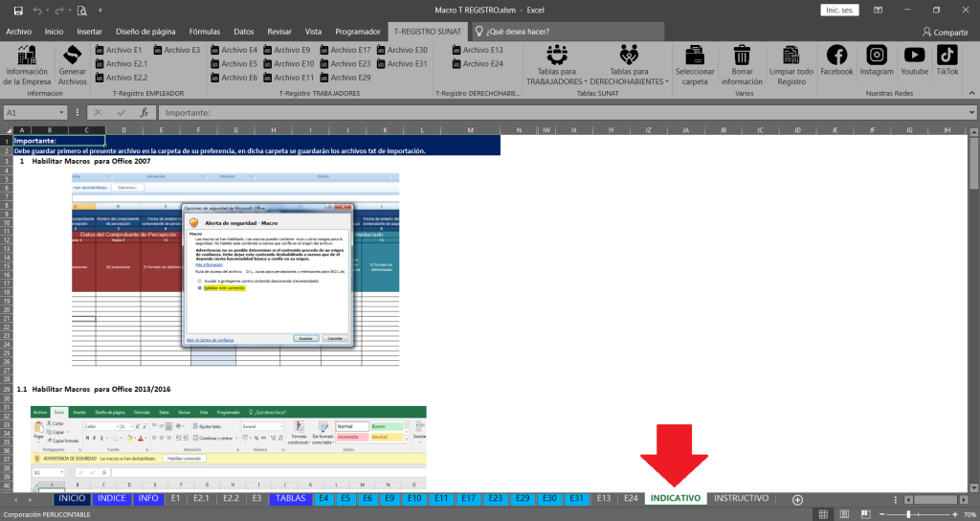Open Archivo E30 in ribbon
The image size is (980, 521).
(403, 50)
